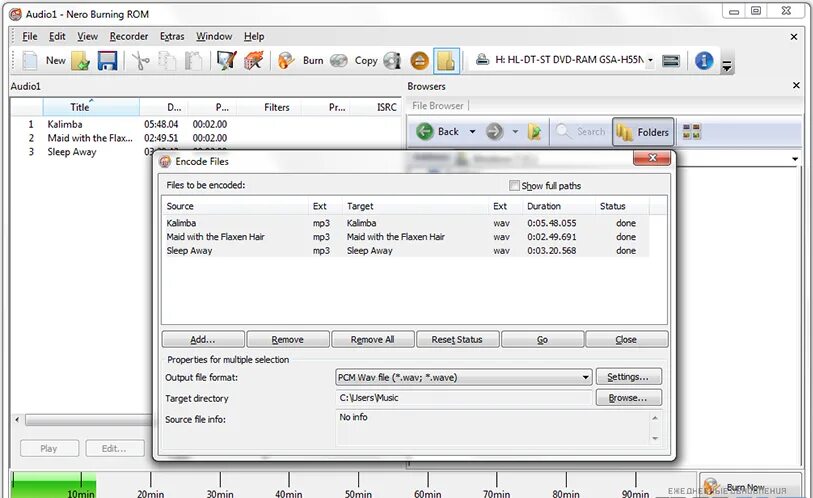Open an existing compilation via the folder icon
The height and width of the screenshot is (498, 813).
80,61
